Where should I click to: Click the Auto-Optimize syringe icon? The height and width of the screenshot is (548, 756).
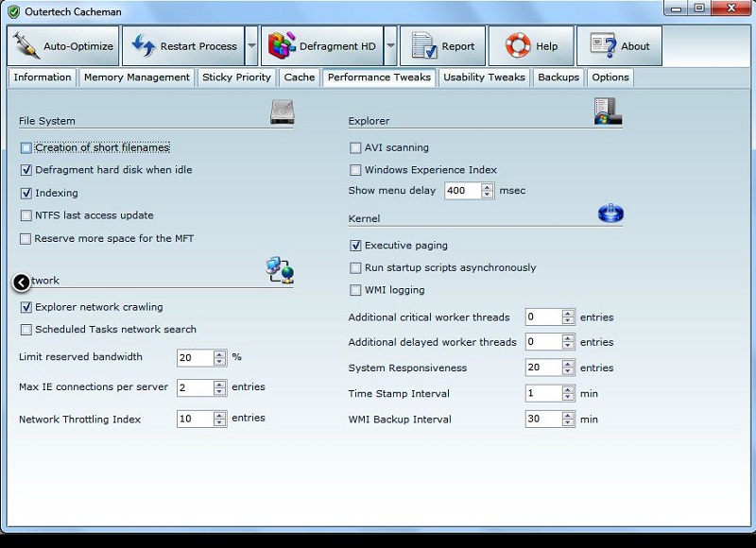pyautogui.click(x=26, y=45)
